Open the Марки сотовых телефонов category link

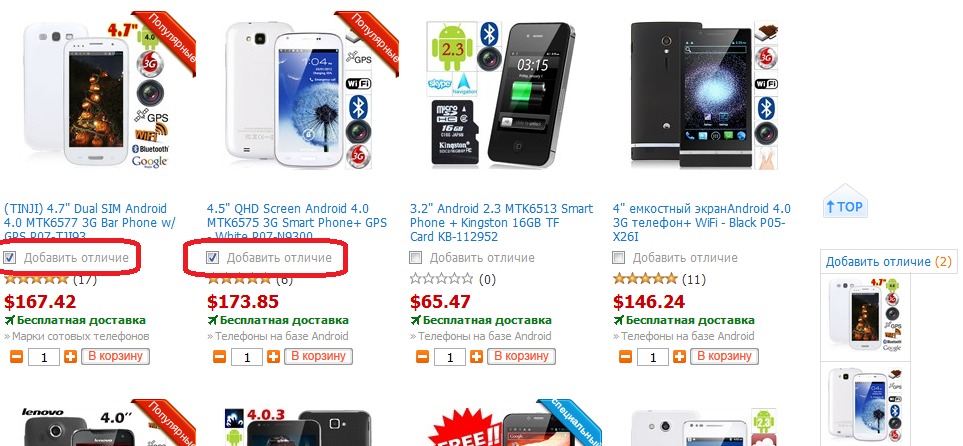(80, 336)
